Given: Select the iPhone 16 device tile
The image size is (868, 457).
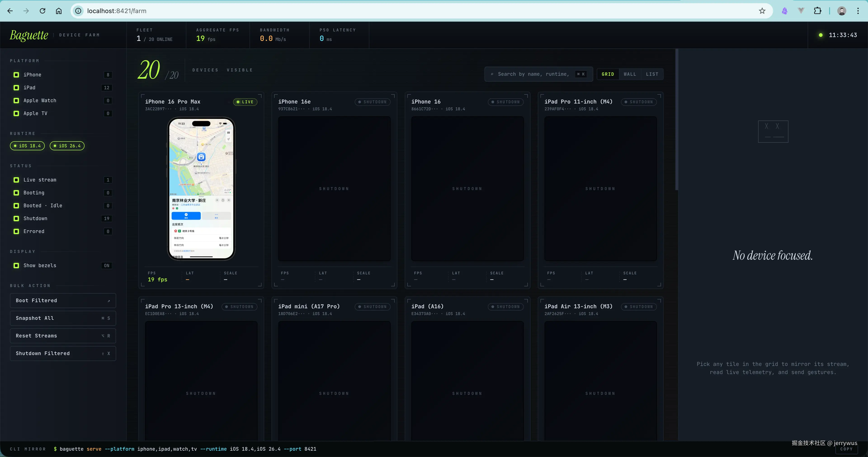Looking at the screenshot, I should coord(467,190).
